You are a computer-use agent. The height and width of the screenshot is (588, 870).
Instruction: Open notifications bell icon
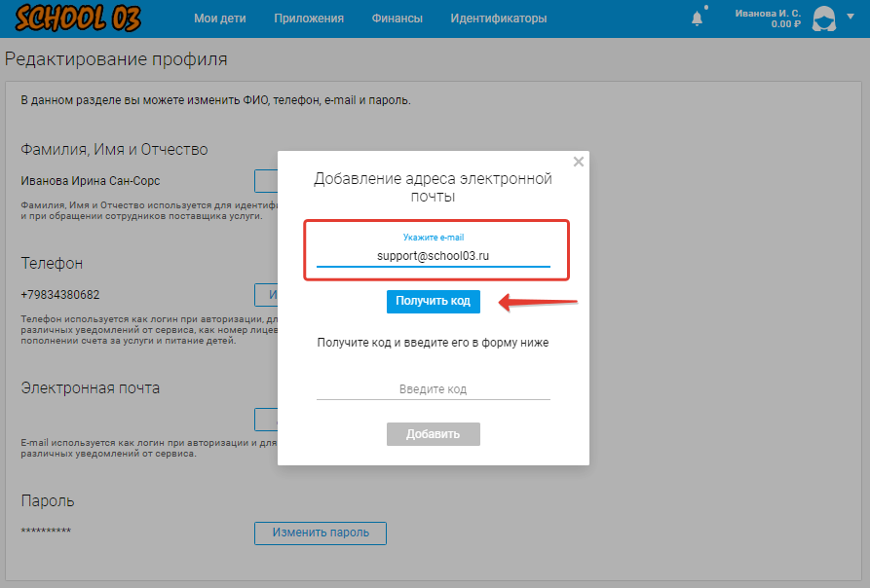698,18
